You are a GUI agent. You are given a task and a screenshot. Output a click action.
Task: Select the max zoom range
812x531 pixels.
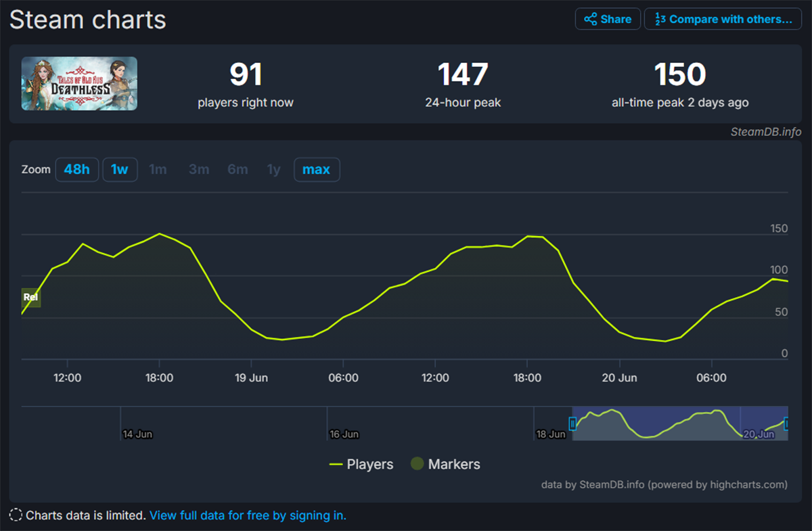point(316,169)
